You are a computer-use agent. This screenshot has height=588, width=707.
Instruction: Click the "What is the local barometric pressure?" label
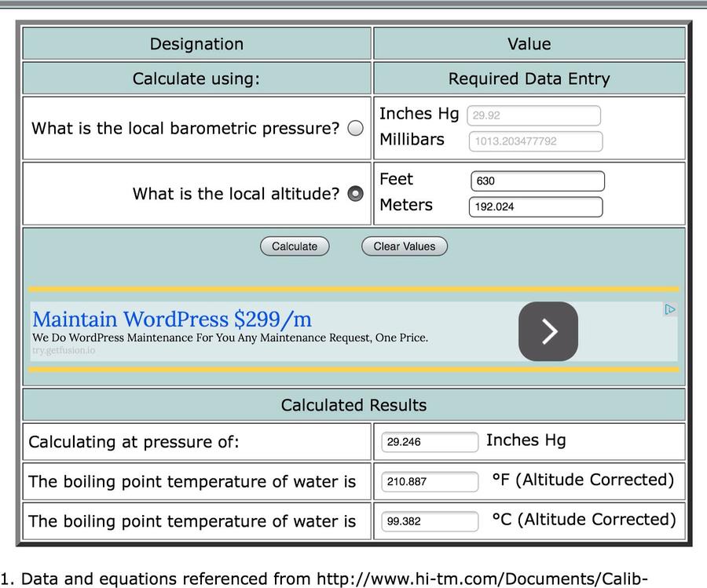[185, 129]
